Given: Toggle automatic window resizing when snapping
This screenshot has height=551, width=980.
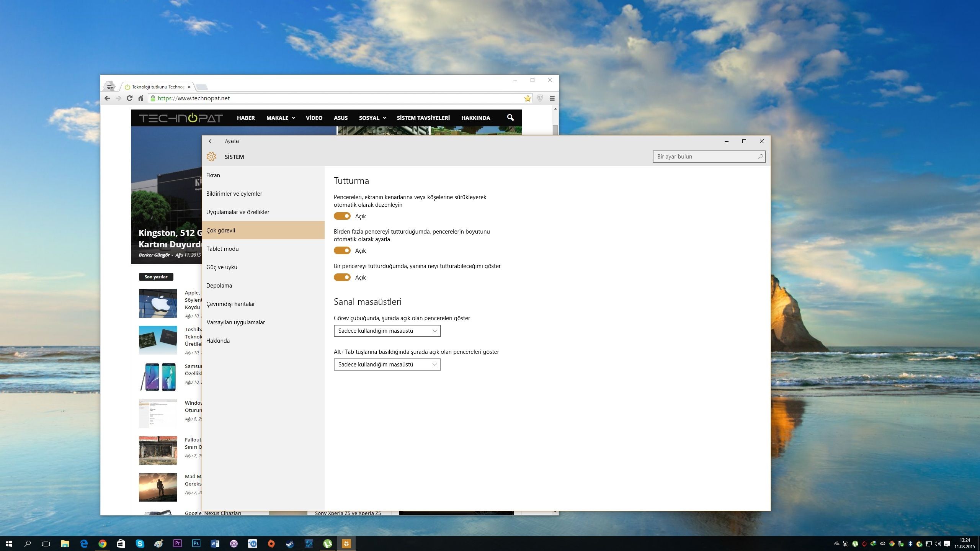Looking at the screenshot, I should click(342, 250).
